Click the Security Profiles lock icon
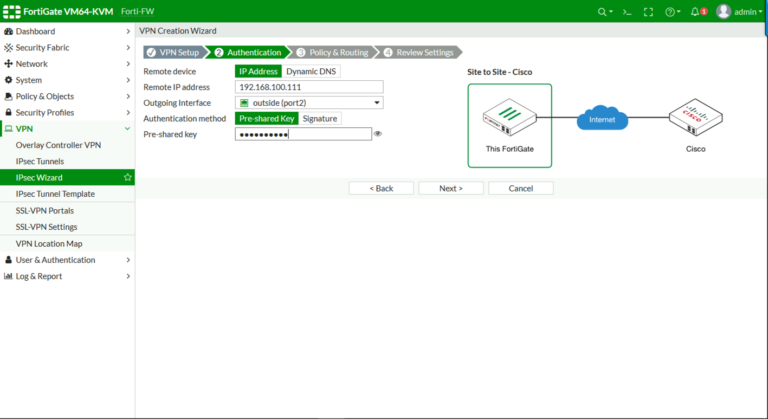 [8, 112]
